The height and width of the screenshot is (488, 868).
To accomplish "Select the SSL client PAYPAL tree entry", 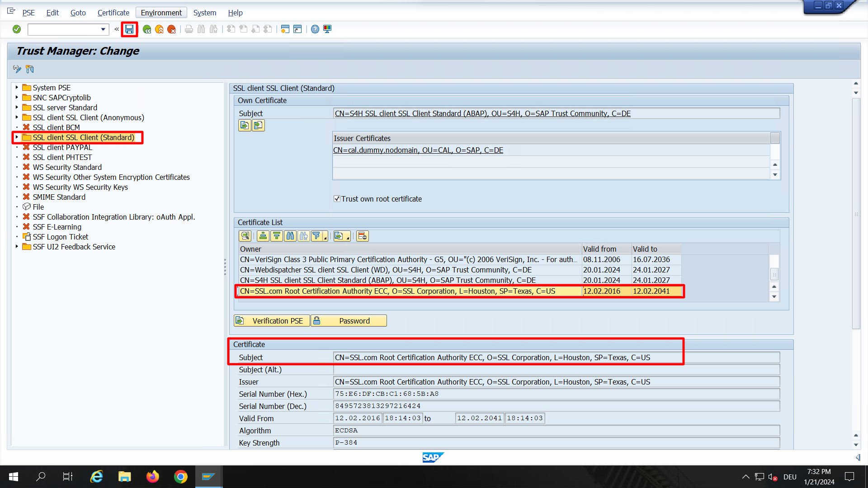I will [x=62, y=147].
